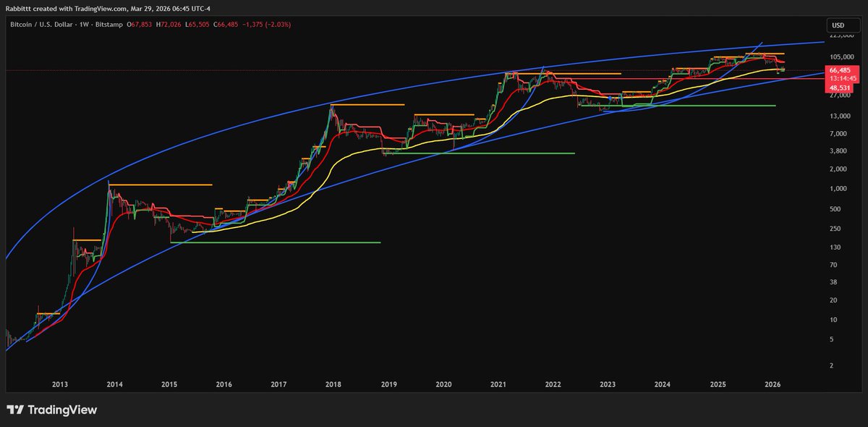
Task: Click the 2024 label on time axis
Action: 663,384
